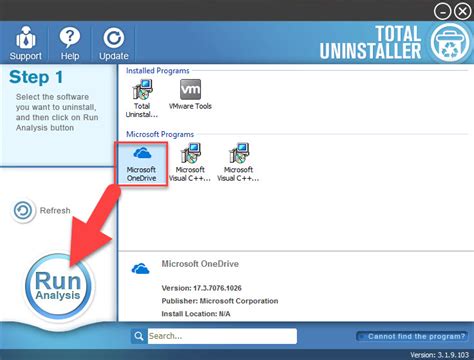Click the 'Microsoft OneDrive' title in details pane
474x360 pixels.
[x=200, y=264]
